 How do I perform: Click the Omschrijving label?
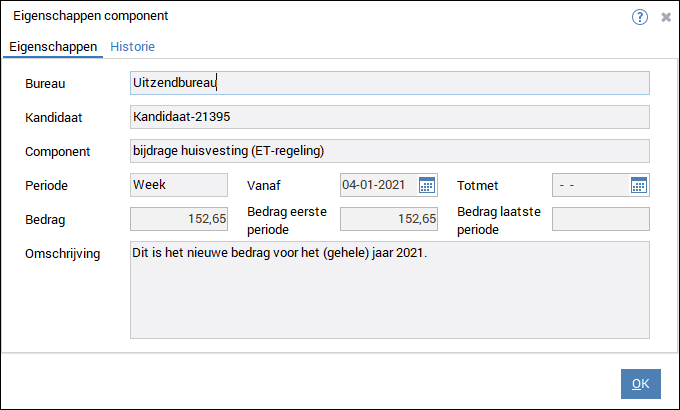coord(63,254)
